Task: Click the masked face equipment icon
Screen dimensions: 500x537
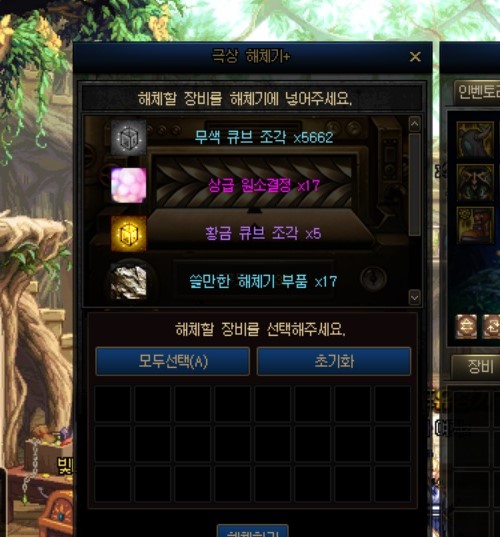Action: tap(475, 182)
